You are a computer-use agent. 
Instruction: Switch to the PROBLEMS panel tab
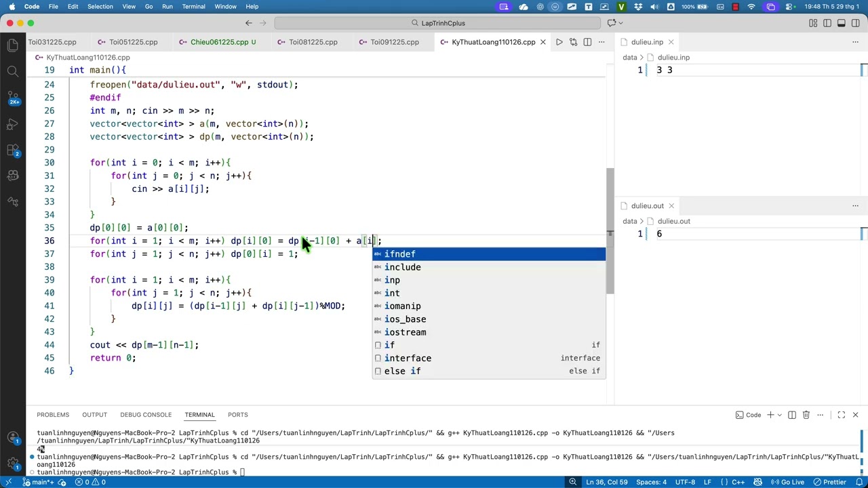(x=53, y=415)
